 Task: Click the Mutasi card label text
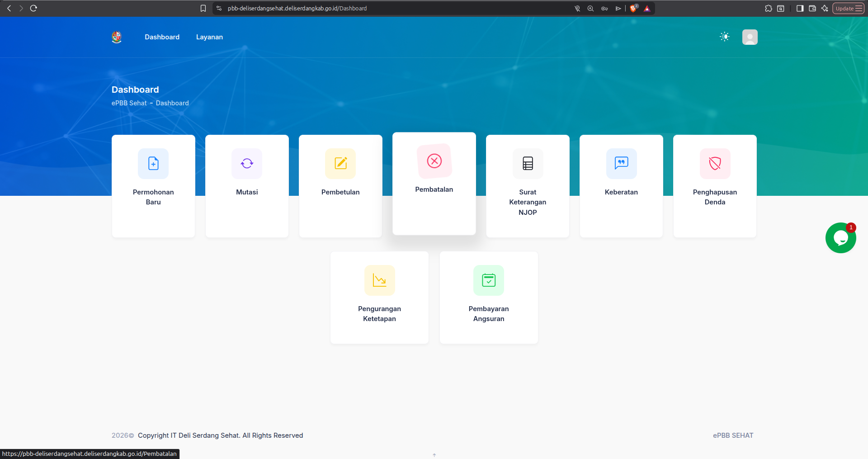point(247,192)
